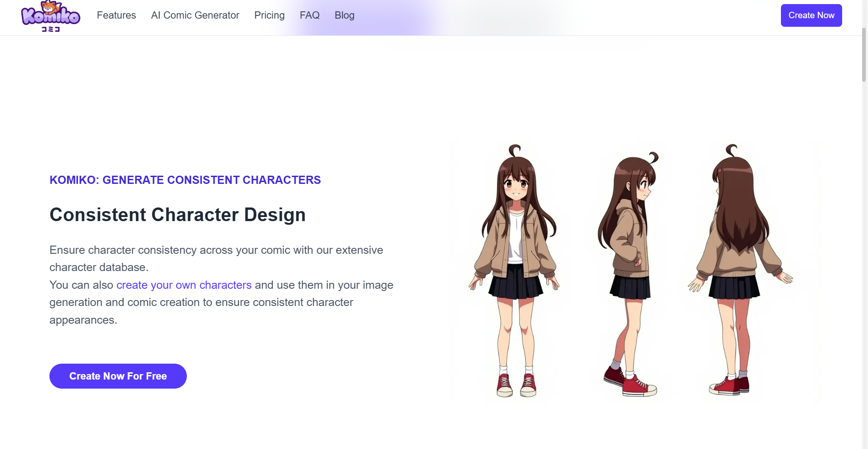Click the Create Now For Free button
868x449 pixels.
pos(118,376)
